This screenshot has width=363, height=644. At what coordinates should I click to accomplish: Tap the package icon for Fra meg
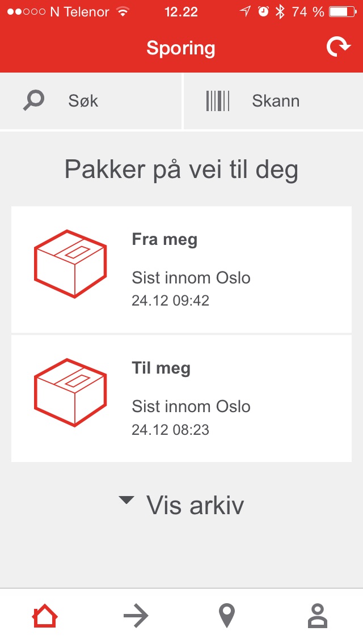pos(70,264)
